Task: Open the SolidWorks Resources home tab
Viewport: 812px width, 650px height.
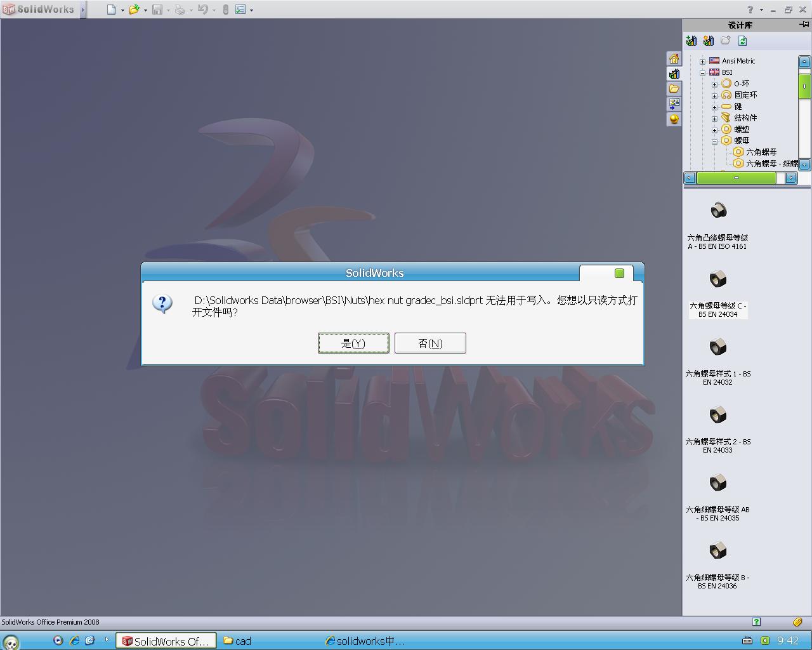Action: 674,58
